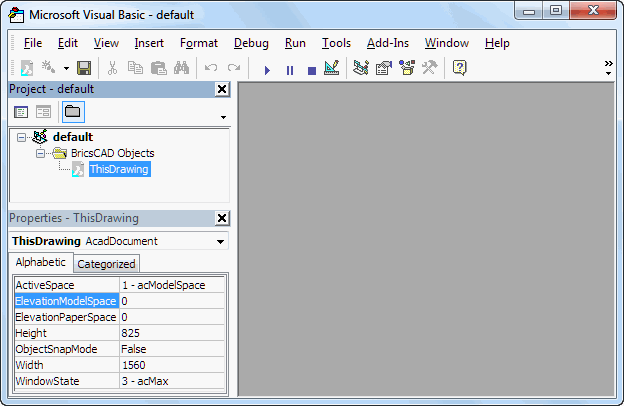Open the Format menu
Screen dimensions: 624x406
199,43
